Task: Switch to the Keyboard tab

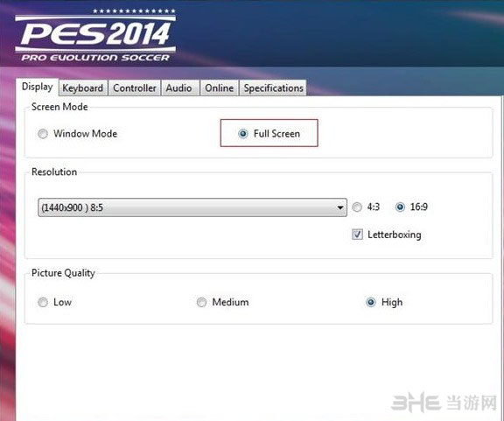Action: (83, 88)
